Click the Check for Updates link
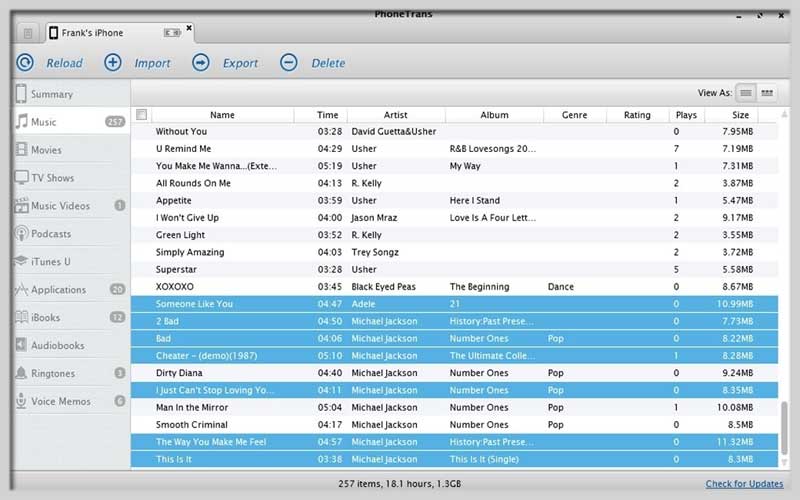 click(x=744, y=484)
